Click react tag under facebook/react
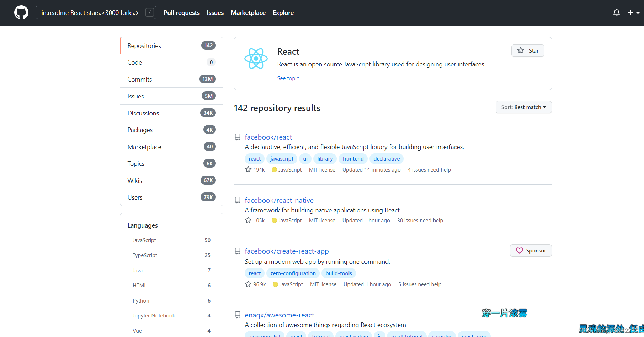644x337 pixels. 255,159
